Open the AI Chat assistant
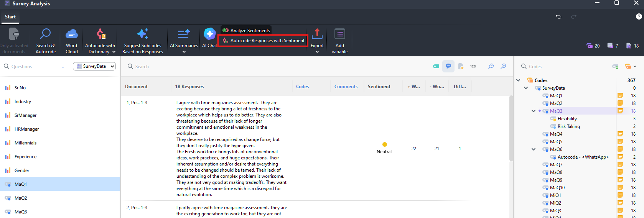Screen dimensions: 644x218 (209, 38)
